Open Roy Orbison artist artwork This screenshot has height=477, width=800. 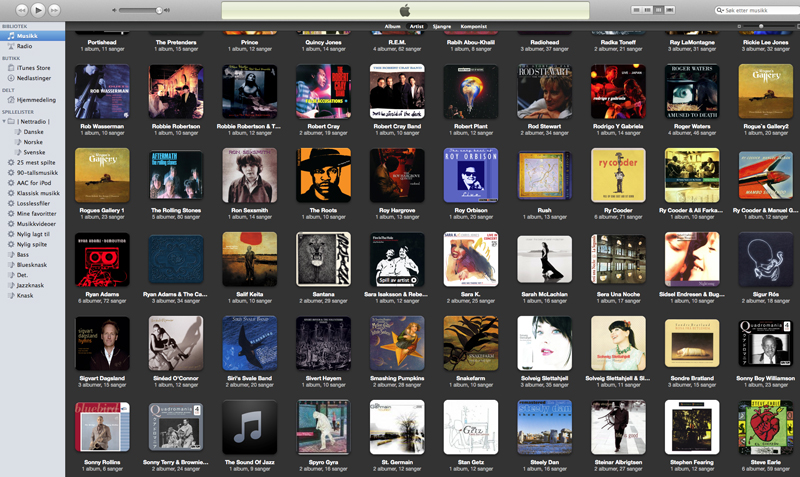point(471,175)
